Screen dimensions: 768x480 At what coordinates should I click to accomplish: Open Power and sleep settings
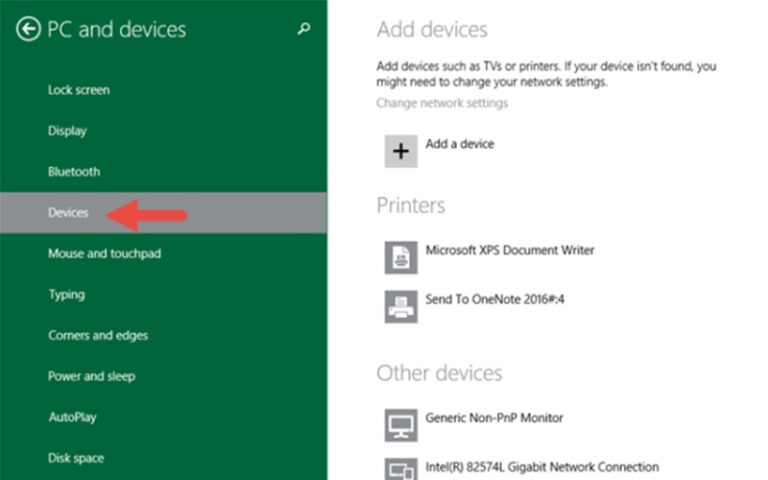[92, 377]
